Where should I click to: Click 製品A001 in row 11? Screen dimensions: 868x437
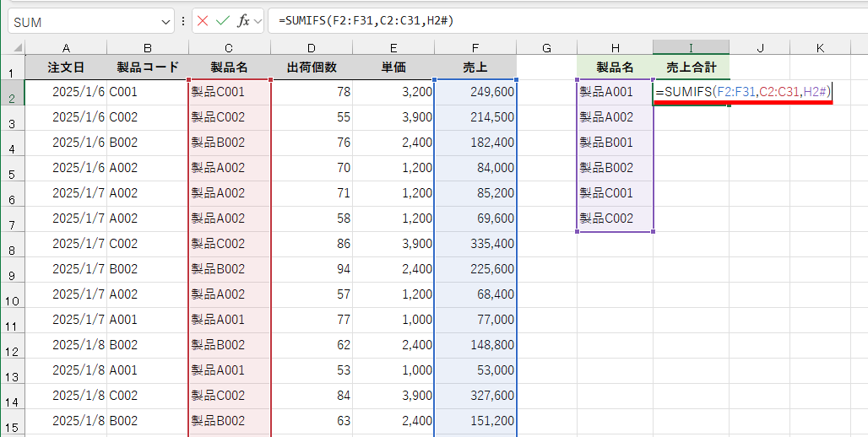pyautogui.click(x=229, y=321)
